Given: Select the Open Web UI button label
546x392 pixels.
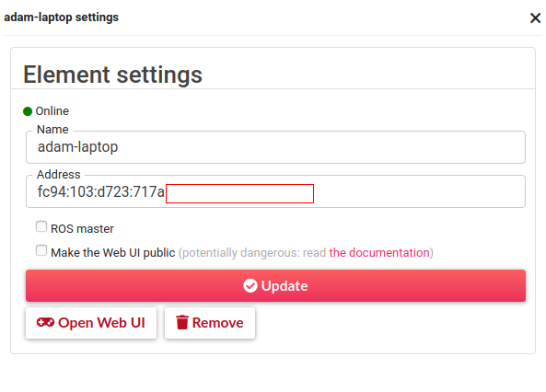Looking at the screenshot, I should (101, 323).
